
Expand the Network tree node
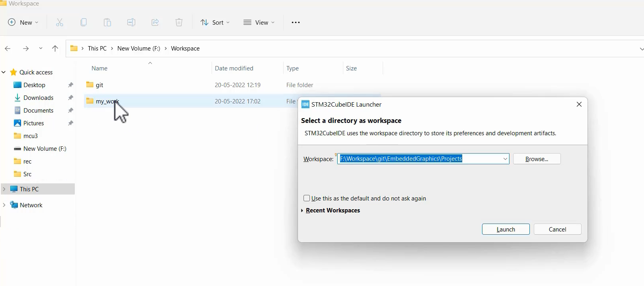(x=4, y=205)
